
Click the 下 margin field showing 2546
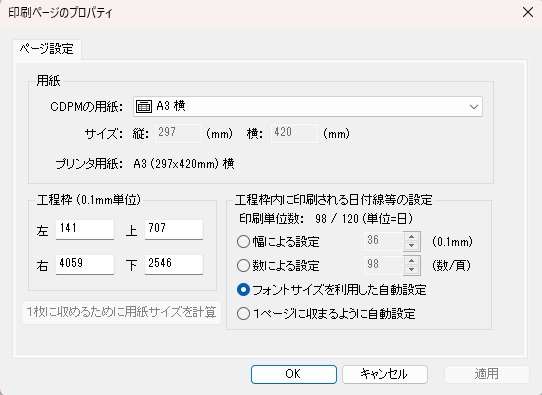(174, 264)
